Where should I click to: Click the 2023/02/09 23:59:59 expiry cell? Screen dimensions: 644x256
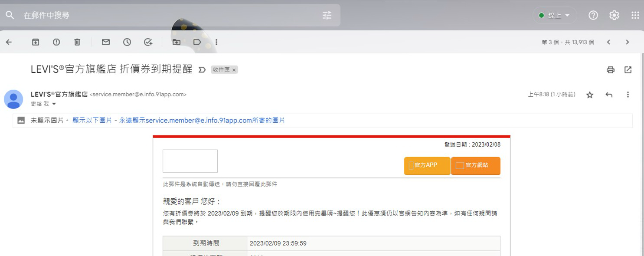373,243
